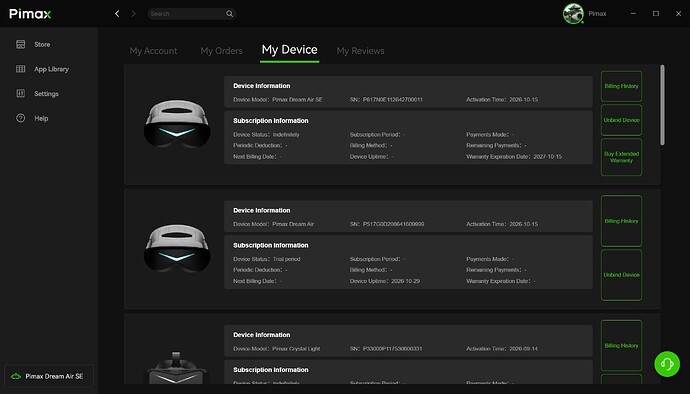Click the connected headset icon at bottom-left
This screenshot has height=394, width=690.
click(16, 376)
